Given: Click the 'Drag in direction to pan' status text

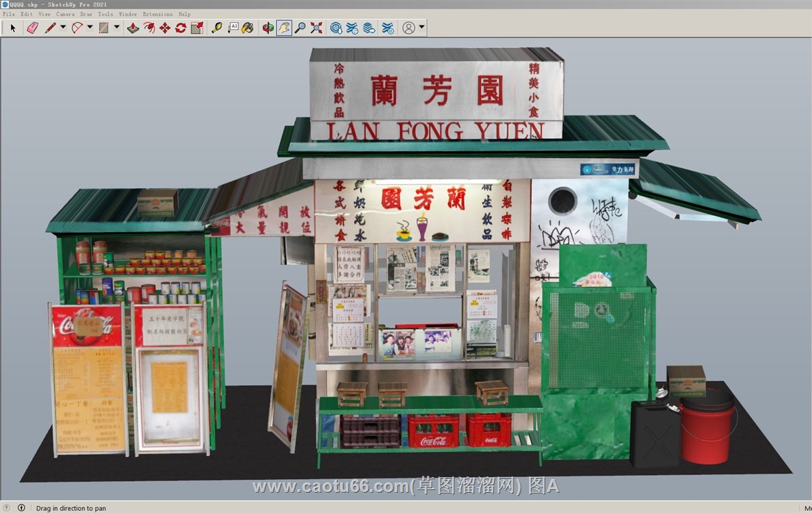Looking at the screenshot, I should tap(71, 508).
